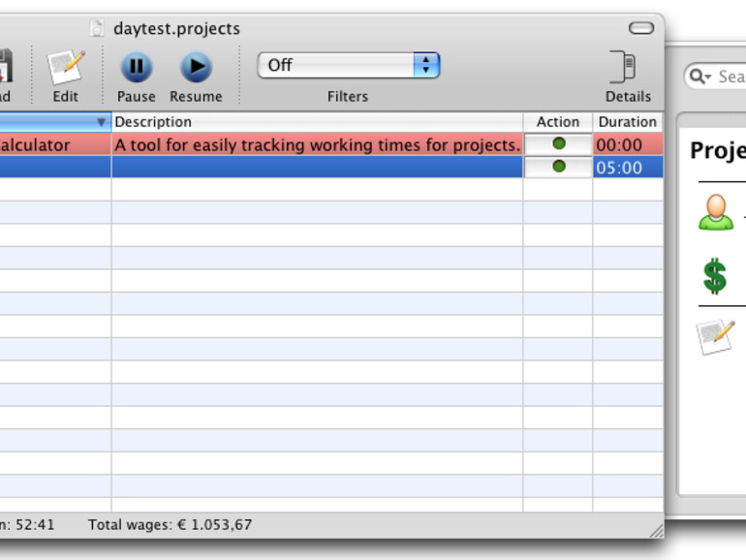The height and width of the screenshot is (560, 746).
Task: Sort by the Description column header
Action: (x=317, y=122)
